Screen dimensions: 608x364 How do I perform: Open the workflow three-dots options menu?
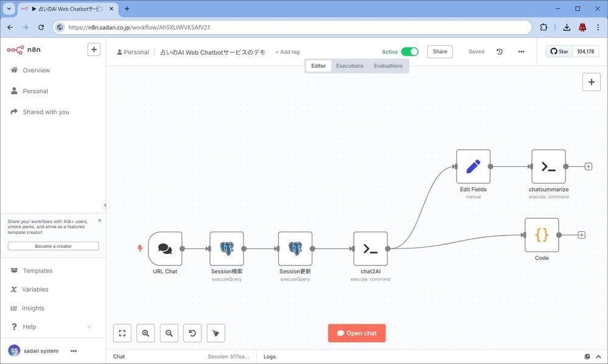click(521, 52)
